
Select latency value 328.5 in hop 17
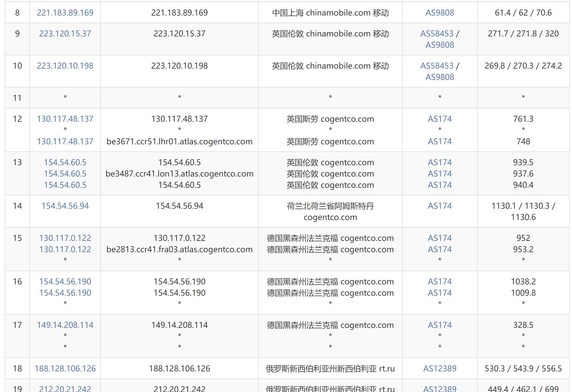pos(523,325)
